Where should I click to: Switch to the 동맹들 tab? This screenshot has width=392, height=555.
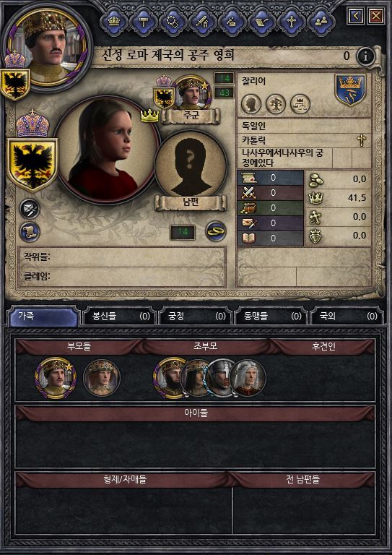[x=271, y=317]
